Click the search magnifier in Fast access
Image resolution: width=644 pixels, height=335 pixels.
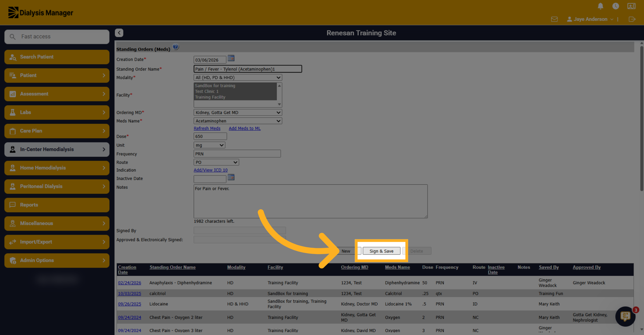pyautogui.click(x=13, y=37)
